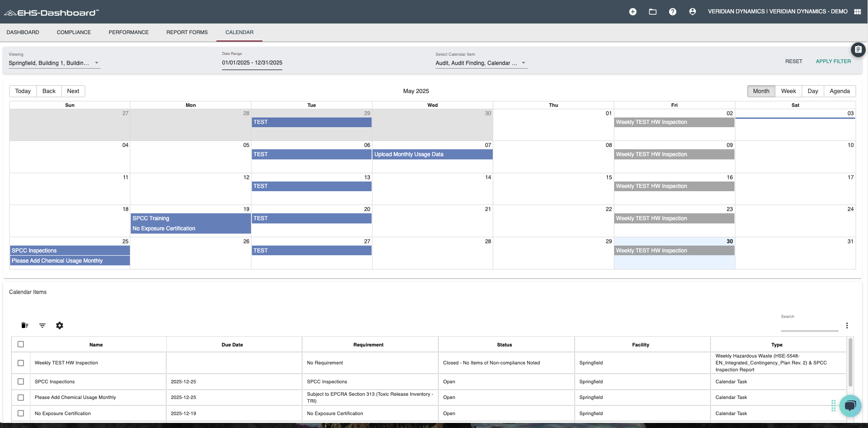This screenshot has height=428, width=868.
Task: Open the column settings gear icon
Action: pyautogui.click(x=59, y=325)
